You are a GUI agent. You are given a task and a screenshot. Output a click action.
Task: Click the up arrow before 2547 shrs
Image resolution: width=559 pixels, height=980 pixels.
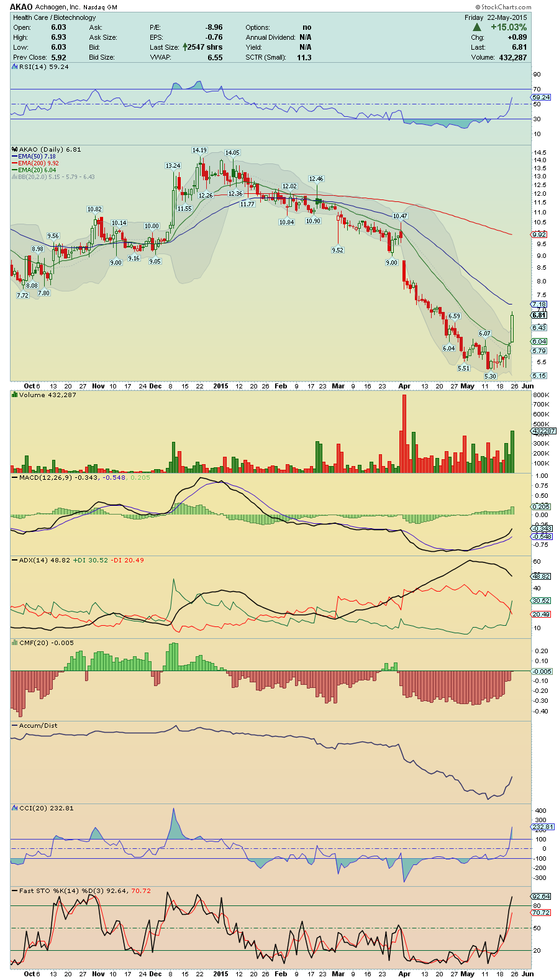point(184,47)
